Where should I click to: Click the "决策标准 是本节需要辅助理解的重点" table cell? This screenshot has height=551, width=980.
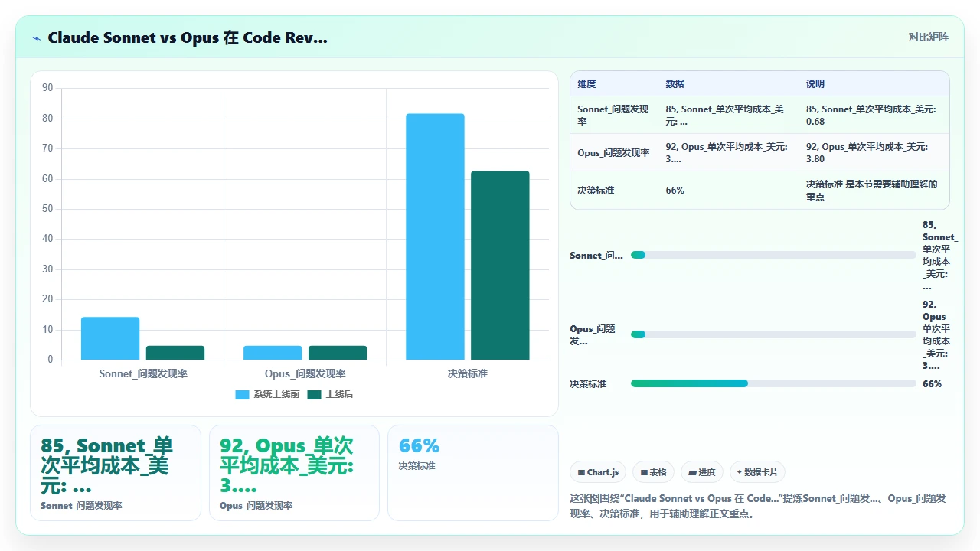click(x=874, y=191)
